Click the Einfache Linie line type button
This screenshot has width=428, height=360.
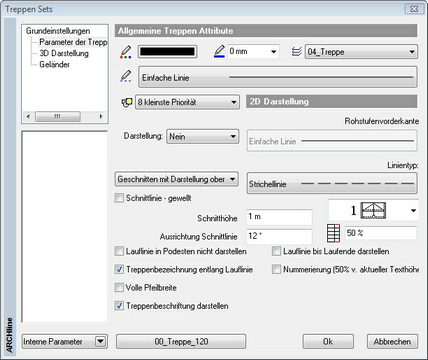(278, 77)
